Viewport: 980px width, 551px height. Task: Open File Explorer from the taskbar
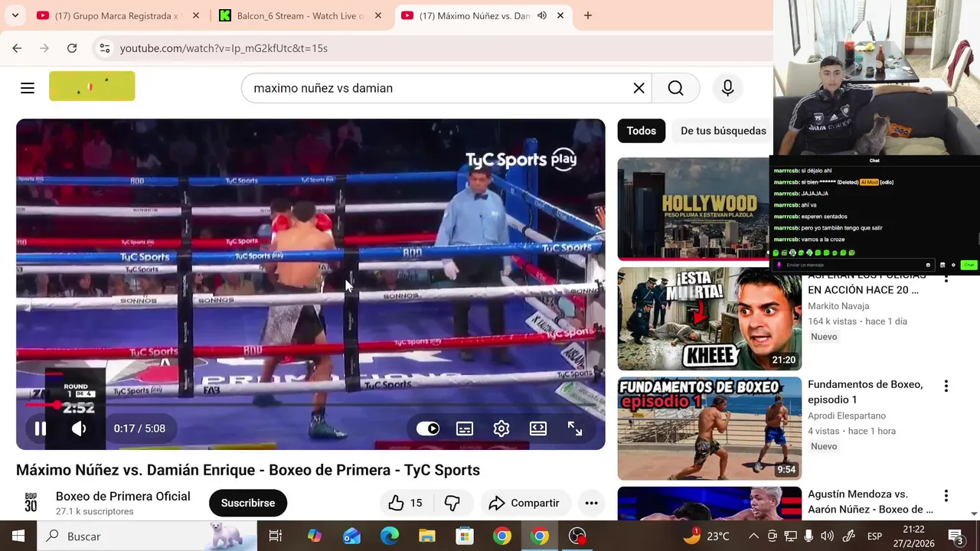click(x=427, y=536)
